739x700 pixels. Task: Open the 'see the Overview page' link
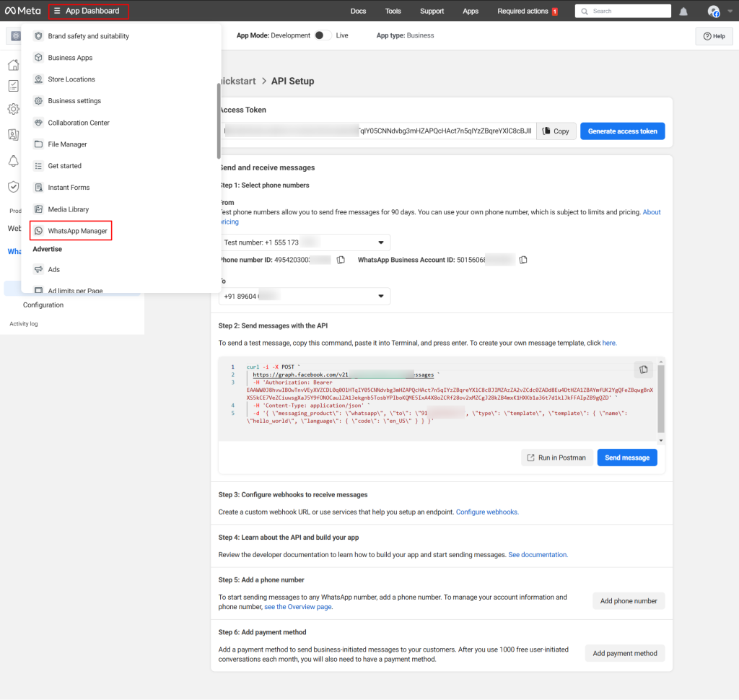pos(298,607)
